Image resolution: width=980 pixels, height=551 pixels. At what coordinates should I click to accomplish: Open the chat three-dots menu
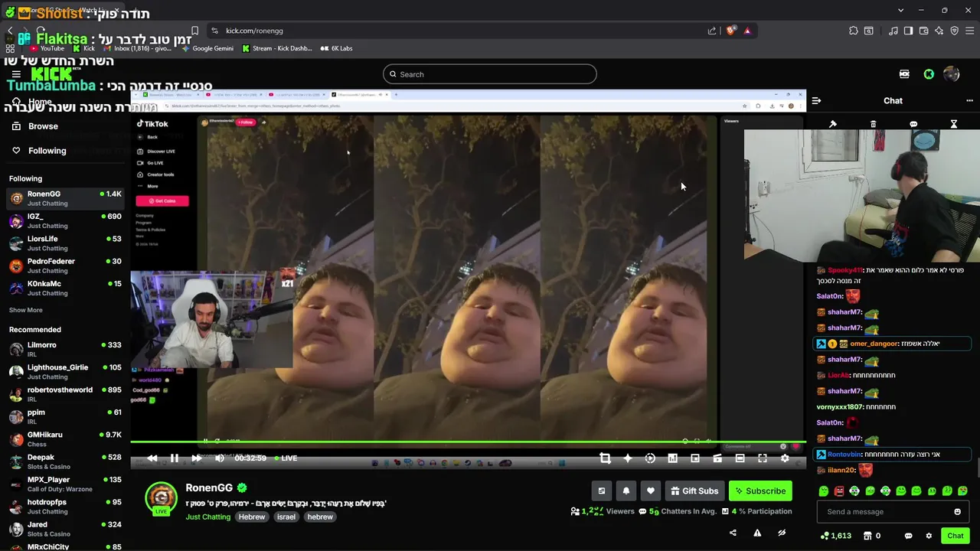point(969,100)
